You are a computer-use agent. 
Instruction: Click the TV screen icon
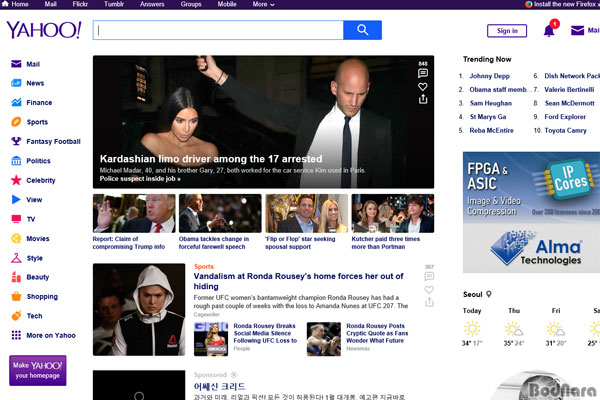pyautogui.click(x=16, y=219)
